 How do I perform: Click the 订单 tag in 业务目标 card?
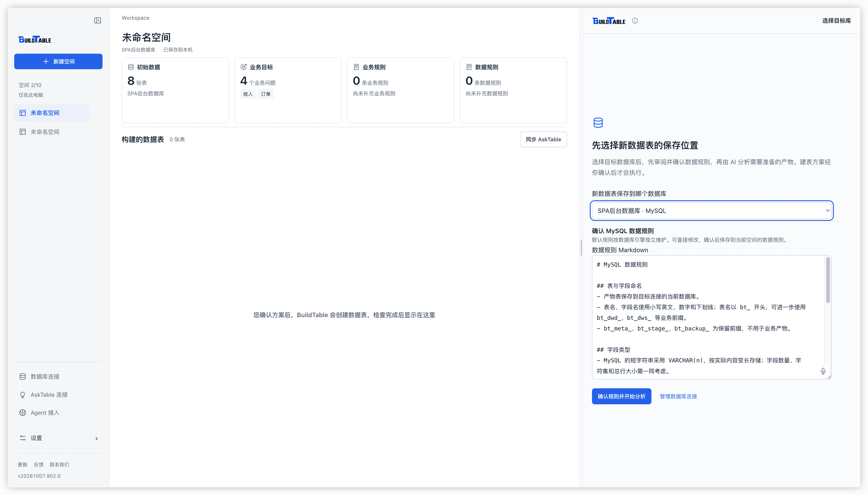point(266,94)
